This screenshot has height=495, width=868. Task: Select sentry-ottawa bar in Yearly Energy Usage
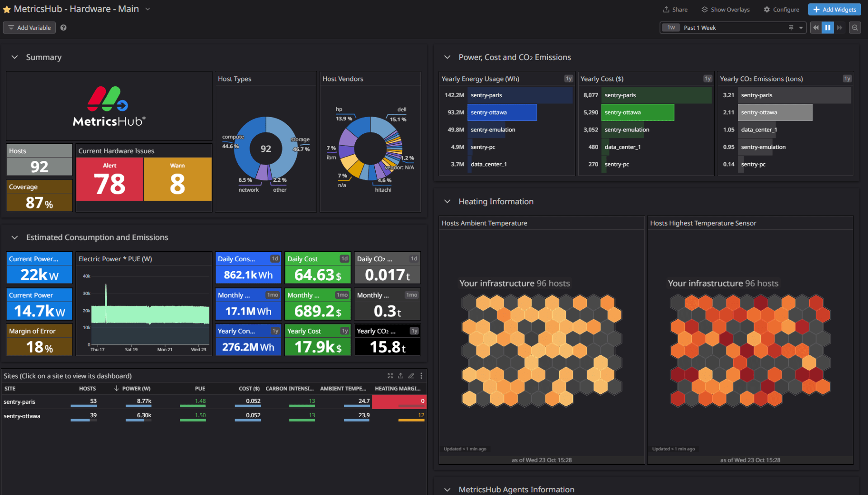click(x=502, y=113)
